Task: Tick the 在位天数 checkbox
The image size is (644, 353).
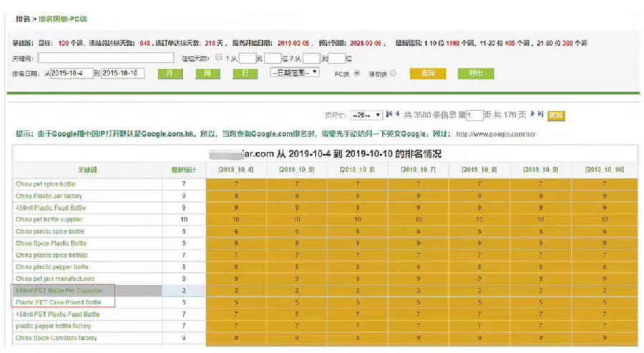Action: (x=219, y=58)
